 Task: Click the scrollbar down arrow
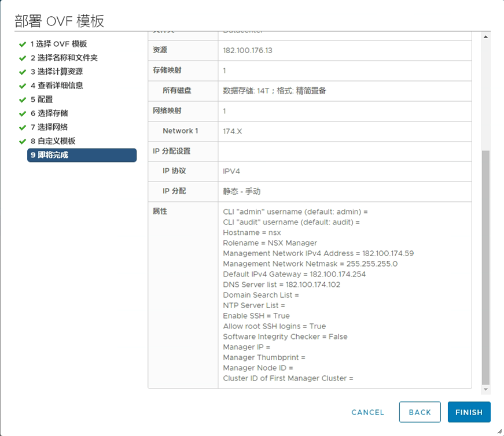(485, 390)
